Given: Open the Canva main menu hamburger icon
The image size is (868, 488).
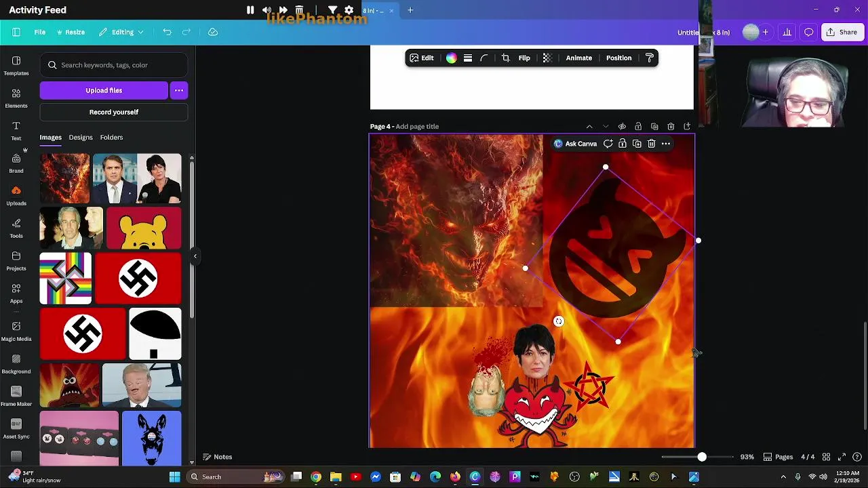Looking at the screenshot, I should click(16, 32).
